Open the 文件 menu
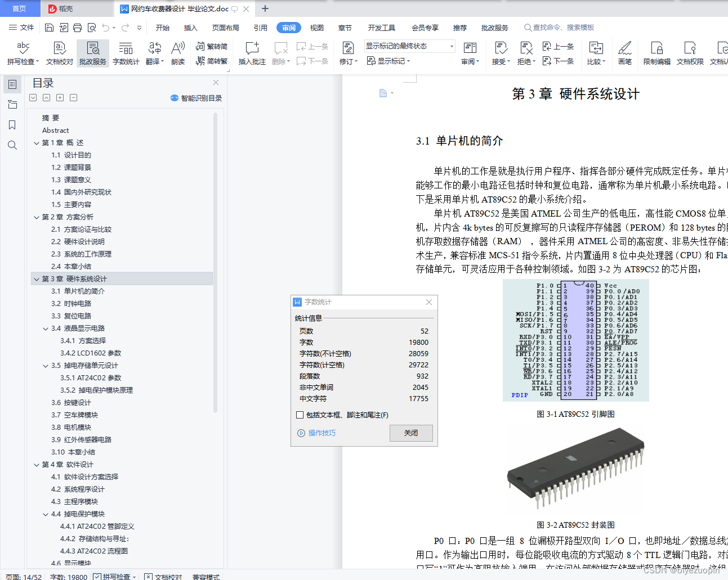Viewport: 728px width, 580px height. tap(22, 28)
